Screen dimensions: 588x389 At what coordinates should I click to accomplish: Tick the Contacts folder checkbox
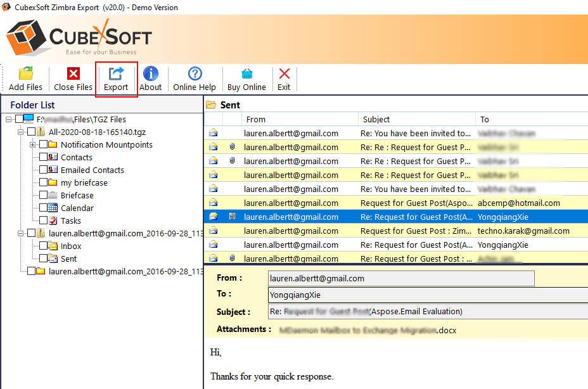pyautogui.click(x=43, y=157)
